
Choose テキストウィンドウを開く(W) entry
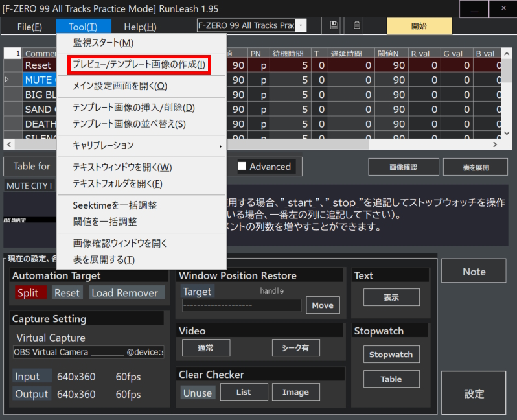pos(142,167)
